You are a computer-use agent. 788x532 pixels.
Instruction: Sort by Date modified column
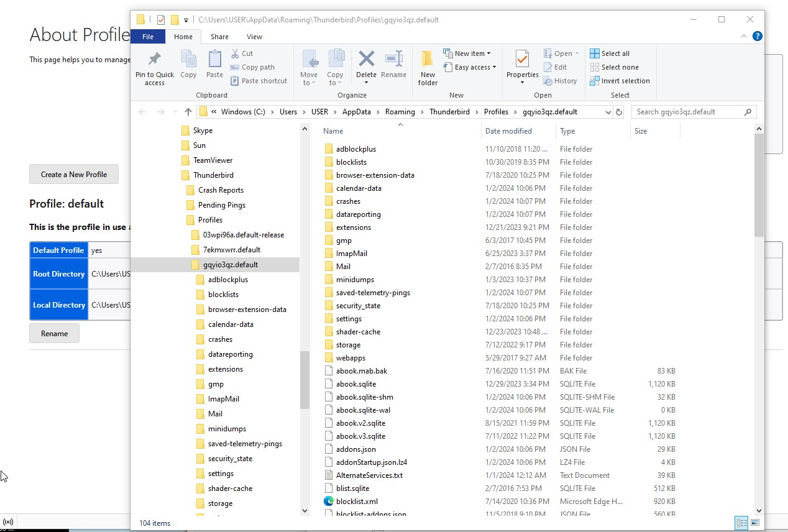click(518, 131)
